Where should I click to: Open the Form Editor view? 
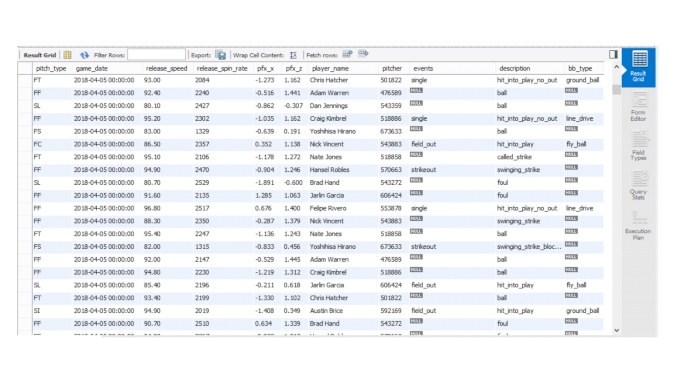point(638,107)
